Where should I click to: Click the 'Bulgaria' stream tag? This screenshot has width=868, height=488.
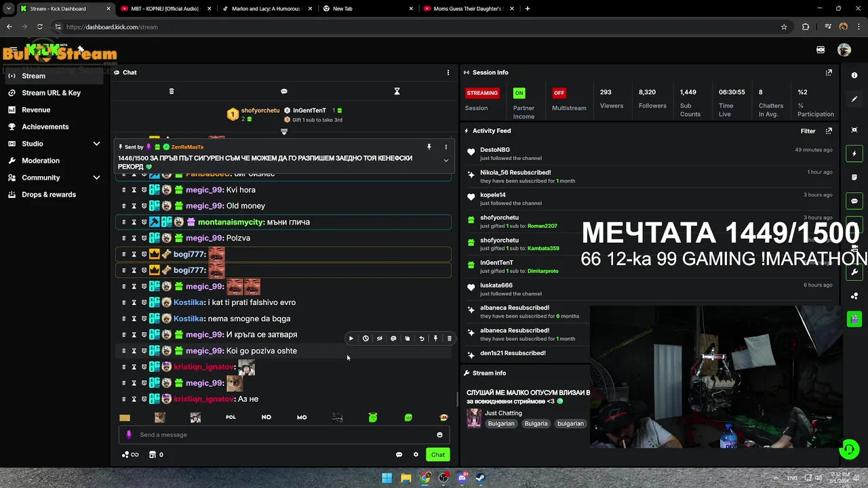point(536,424)
